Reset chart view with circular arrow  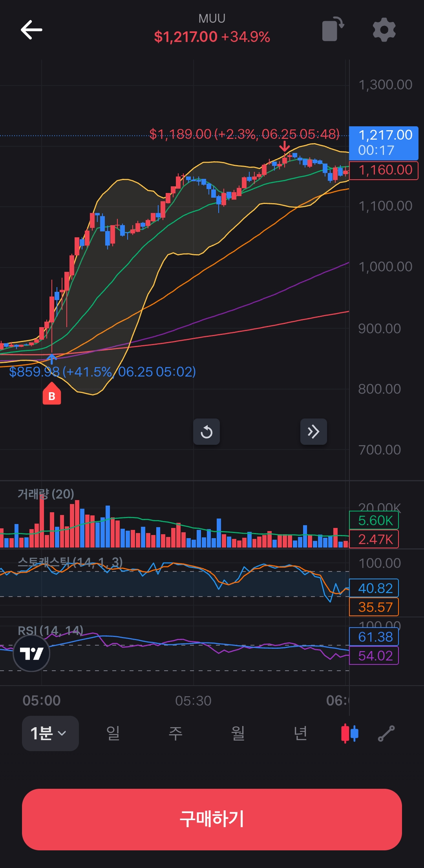[207, 432]
